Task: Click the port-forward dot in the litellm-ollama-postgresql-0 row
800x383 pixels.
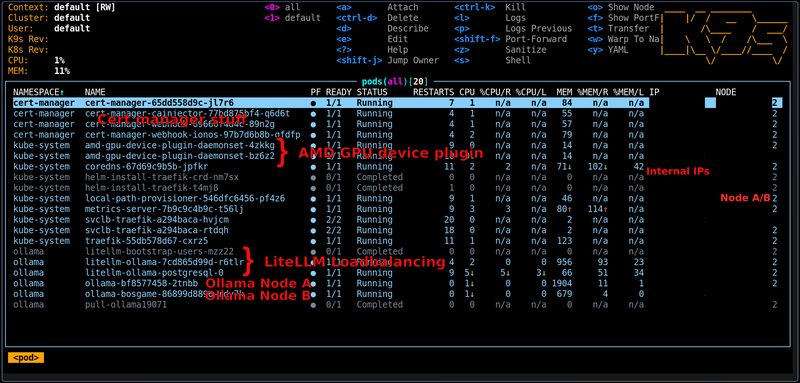Action: 313,273
